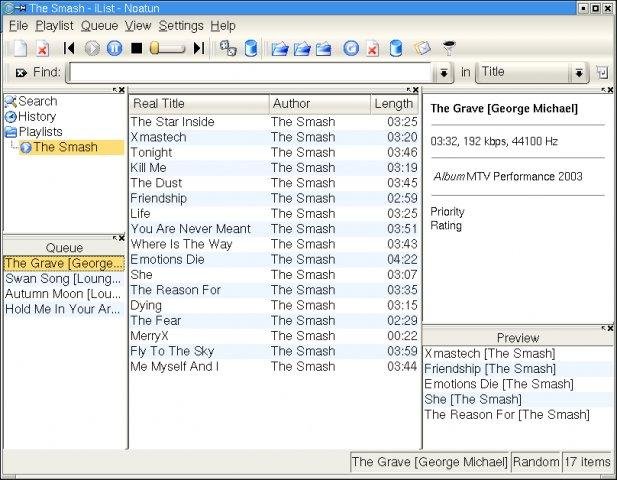The height and width of the screenshot is (480, 617).
Task: Click the Queue list header
Action: pyautogui.click(x=64, y=248)
